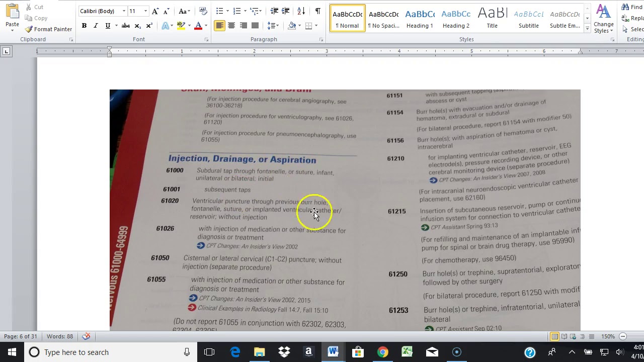Apply the yellow text highlight color
Image resolution: width=644 pixels, height=362 pixels.
tap(181, 26)
